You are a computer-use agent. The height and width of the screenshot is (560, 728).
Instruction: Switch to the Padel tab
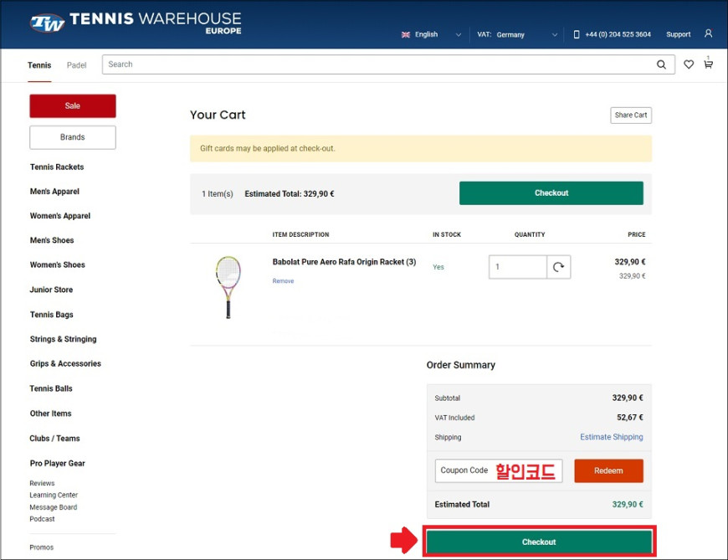(x=77, y=65)
